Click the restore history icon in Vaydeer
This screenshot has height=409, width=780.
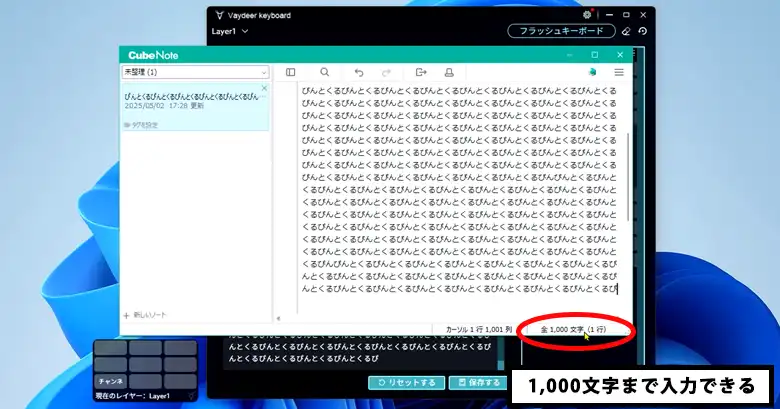pyautogui.click(x=643, y=31)
